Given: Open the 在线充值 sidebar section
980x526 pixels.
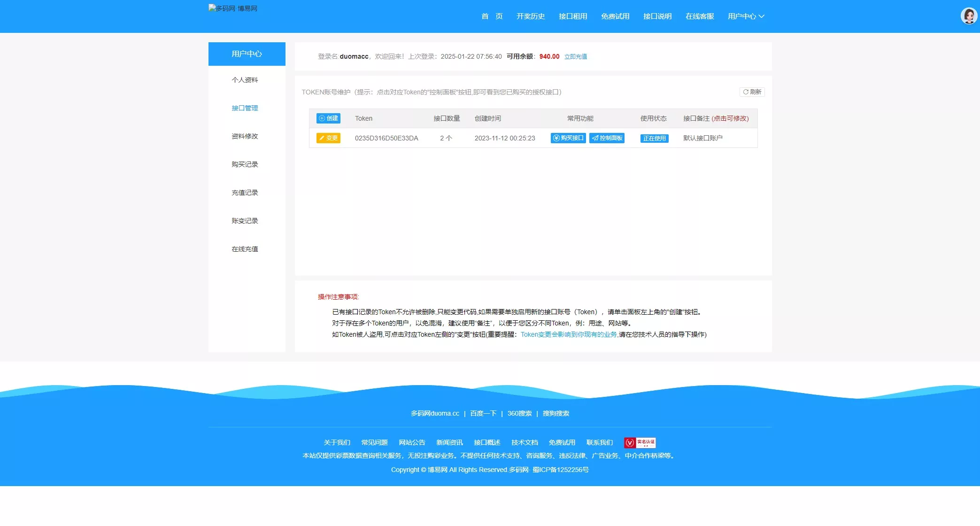Looking at the screenshot, I should (245, 249).
